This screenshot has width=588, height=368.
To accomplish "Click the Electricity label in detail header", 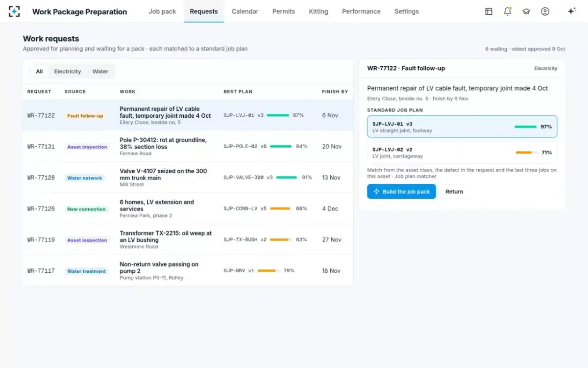I will pyautogui.click(x=546, y=69).
